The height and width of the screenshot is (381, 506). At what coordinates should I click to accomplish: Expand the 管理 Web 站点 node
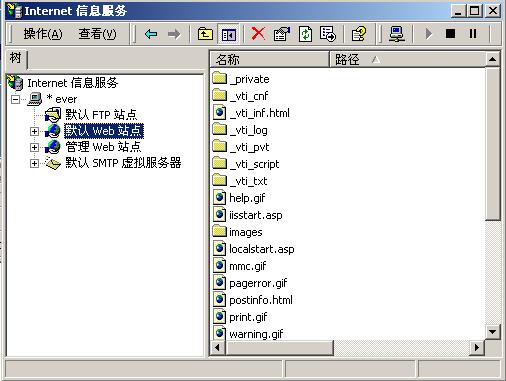(x=34, y=147)
